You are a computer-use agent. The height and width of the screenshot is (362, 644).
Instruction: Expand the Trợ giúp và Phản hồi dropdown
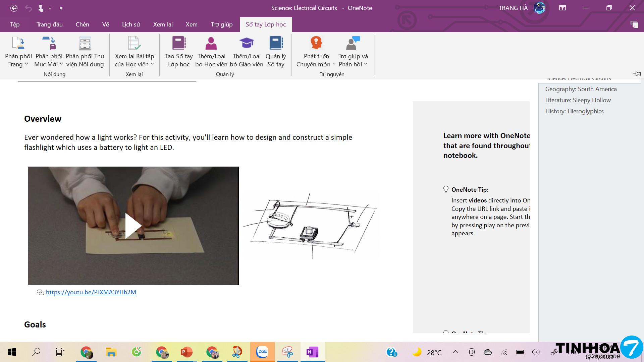coord(366,64)
